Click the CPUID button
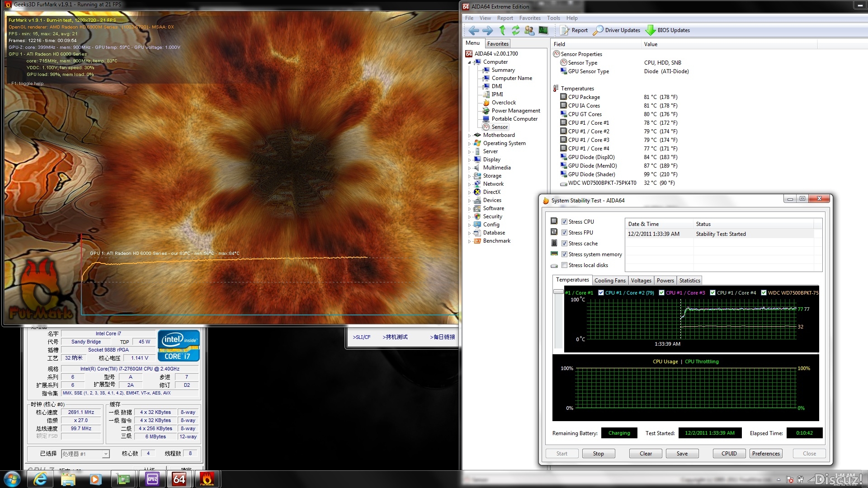Screen dimensions: 868x488 click(x=729, y=454)
